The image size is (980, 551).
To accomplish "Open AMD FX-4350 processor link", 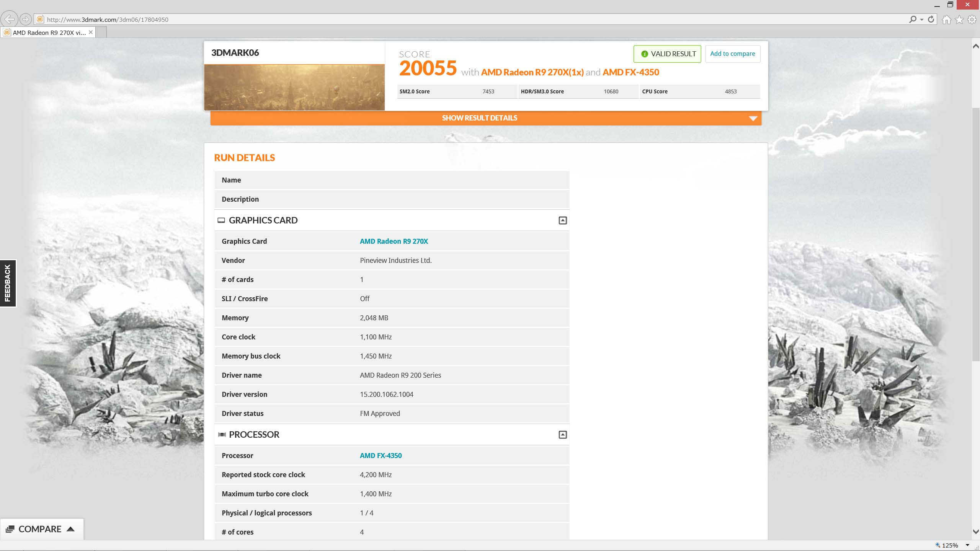I will [381, 456].
